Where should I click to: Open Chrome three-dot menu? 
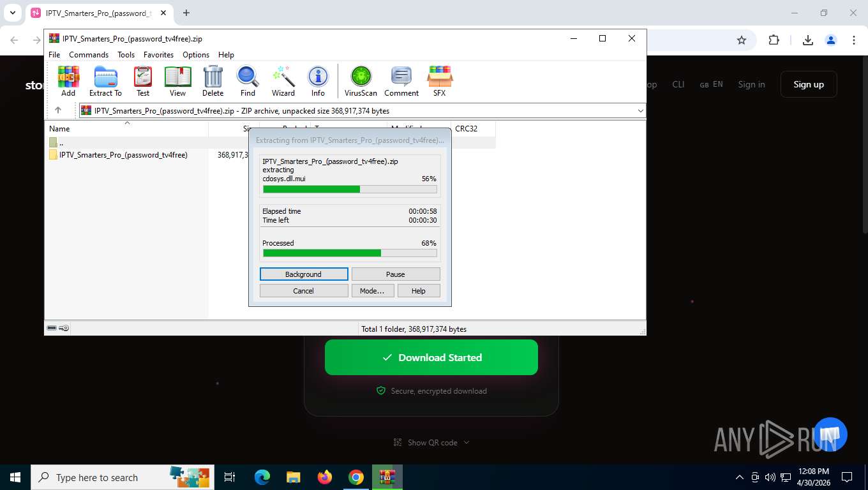point(854,40)
